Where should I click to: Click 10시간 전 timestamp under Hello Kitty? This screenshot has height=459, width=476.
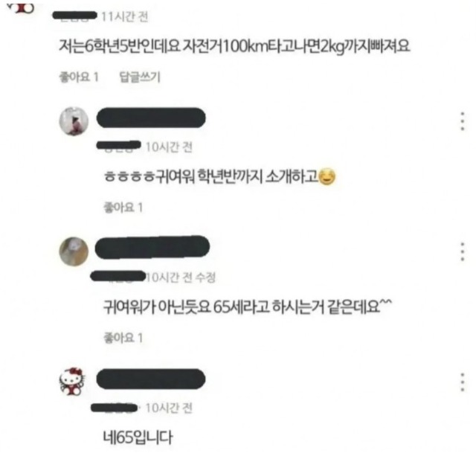[x=169, y=408]
